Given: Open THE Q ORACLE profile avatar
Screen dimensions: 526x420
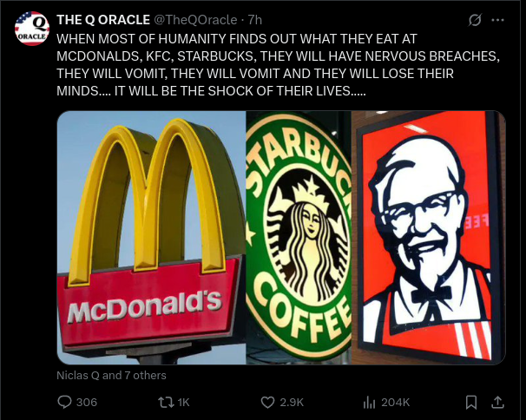Looking at the screenshot, I should coord(31,29).
